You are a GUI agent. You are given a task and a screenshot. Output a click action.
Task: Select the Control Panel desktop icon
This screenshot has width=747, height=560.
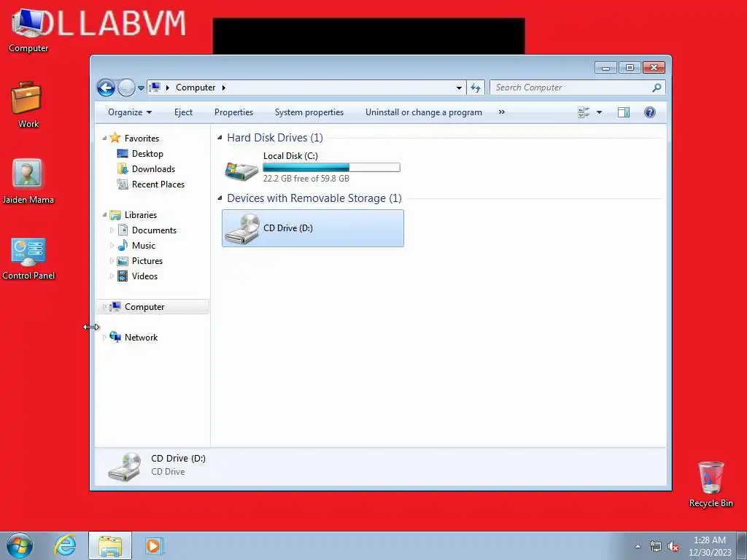click(x=28, y=258)
